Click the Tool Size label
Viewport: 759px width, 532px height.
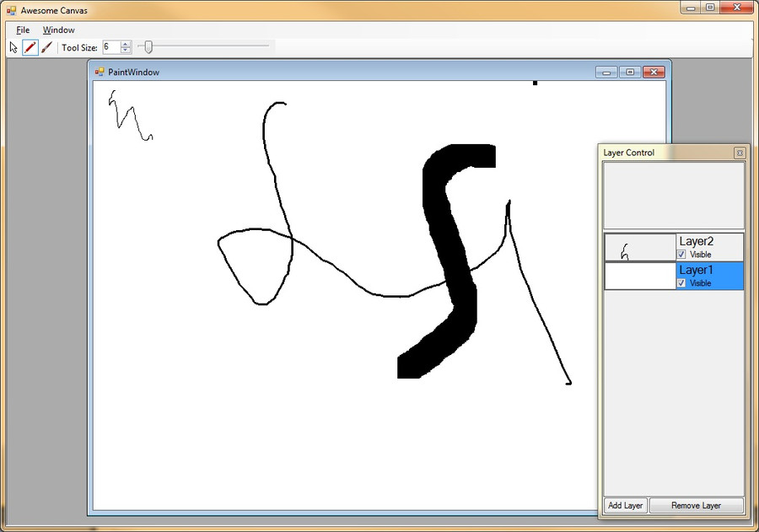[x=79, y=47]
